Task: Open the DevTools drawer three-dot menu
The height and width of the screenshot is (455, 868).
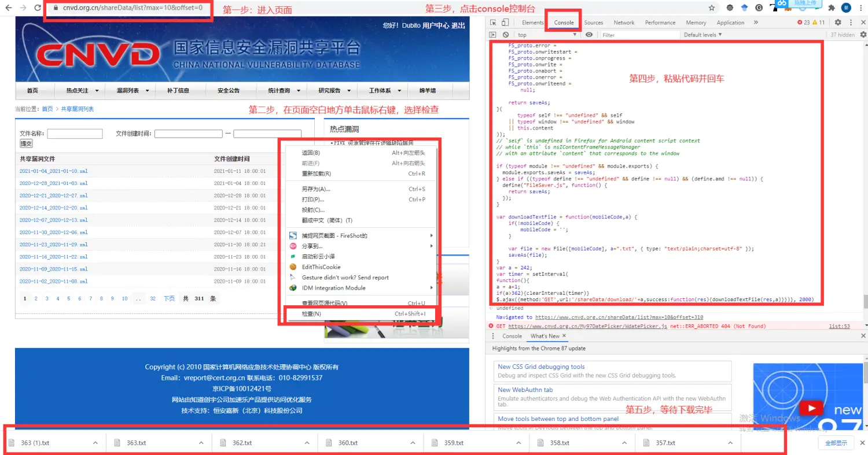Action: click(493, 336)
